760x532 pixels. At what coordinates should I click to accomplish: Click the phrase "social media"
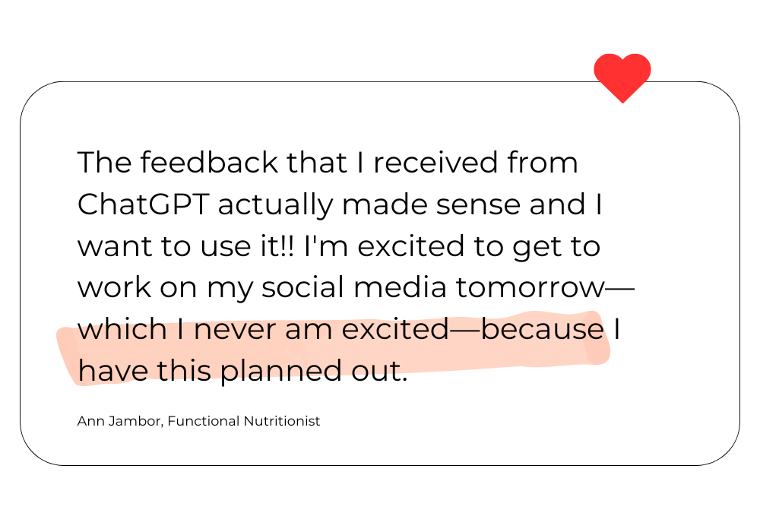point(354,287)
